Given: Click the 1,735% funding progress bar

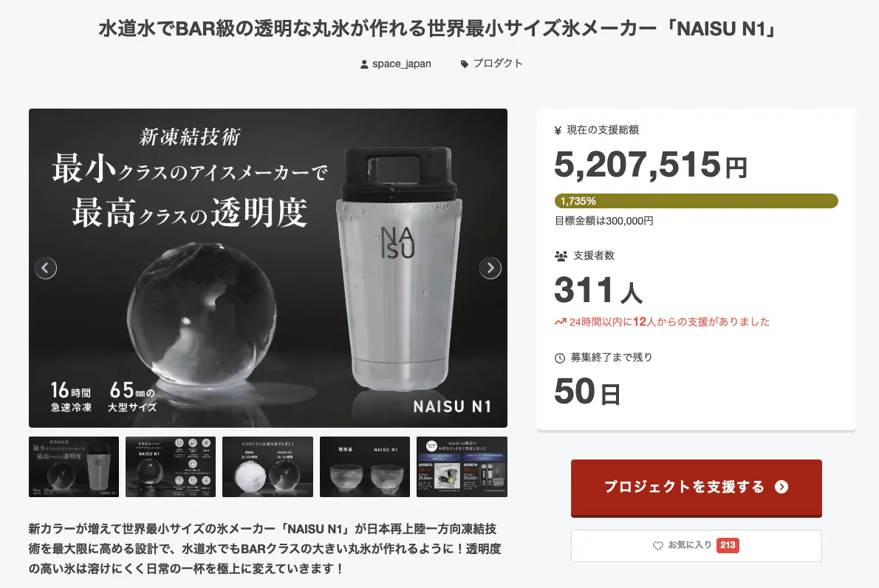Looking at the screenshot, I should 697,201.
